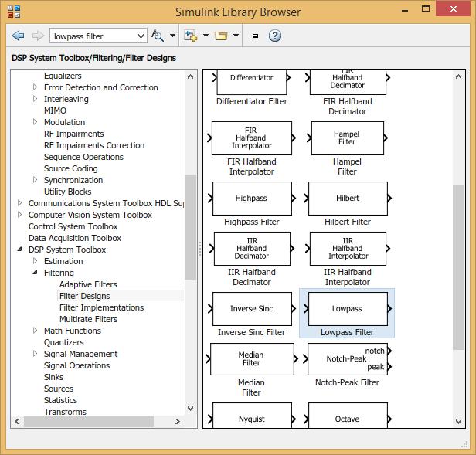Click tree pane horizontal scroll right arrow
Screen dimensions: 476x455
(x=178, y=421)
